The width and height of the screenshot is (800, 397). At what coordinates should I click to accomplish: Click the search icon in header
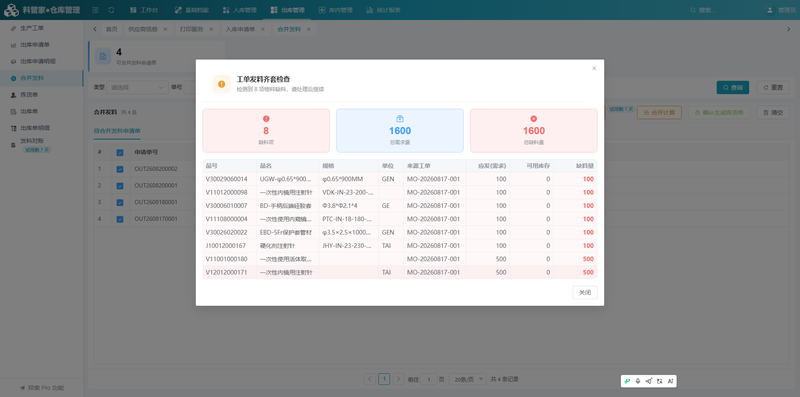(x=692, y=10)
